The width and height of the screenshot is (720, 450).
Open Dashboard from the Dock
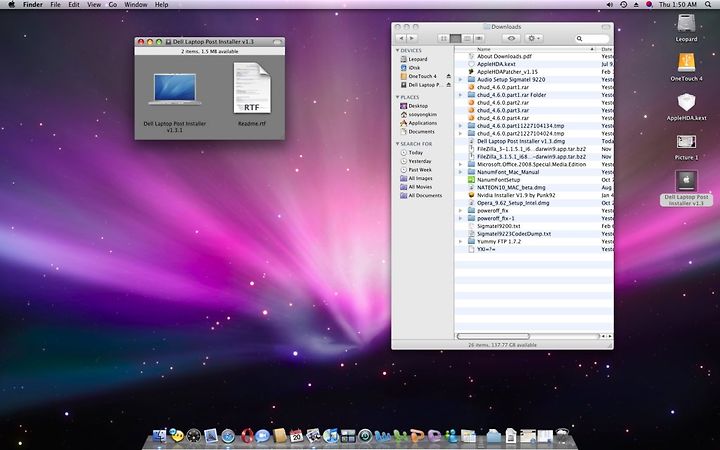tap(193, 436)
